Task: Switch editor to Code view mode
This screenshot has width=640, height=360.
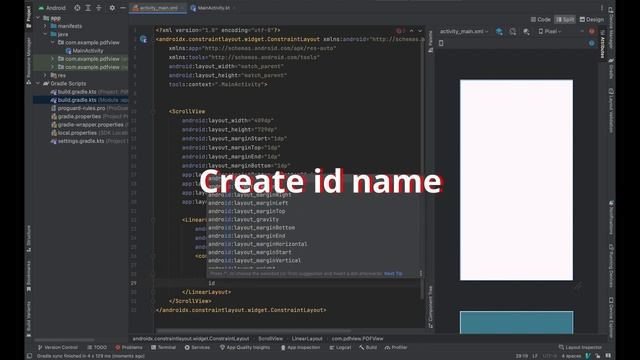Action: (541, 19)
